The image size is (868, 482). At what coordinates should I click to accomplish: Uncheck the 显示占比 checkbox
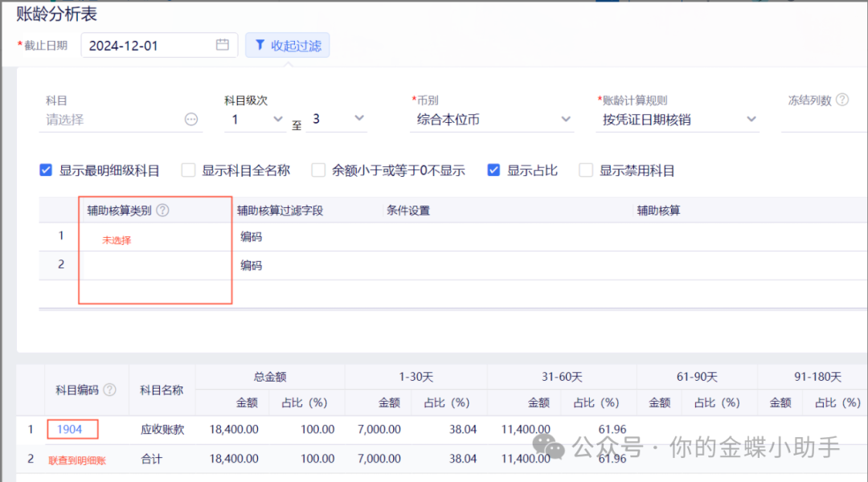tap(494, 170)
